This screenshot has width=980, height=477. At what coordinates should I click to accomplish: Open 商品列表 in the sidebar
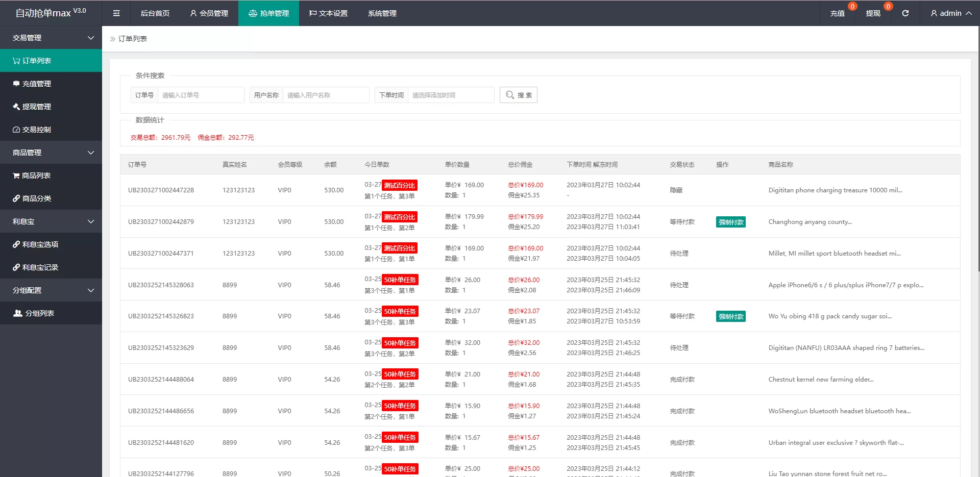(x=36, y=175)
